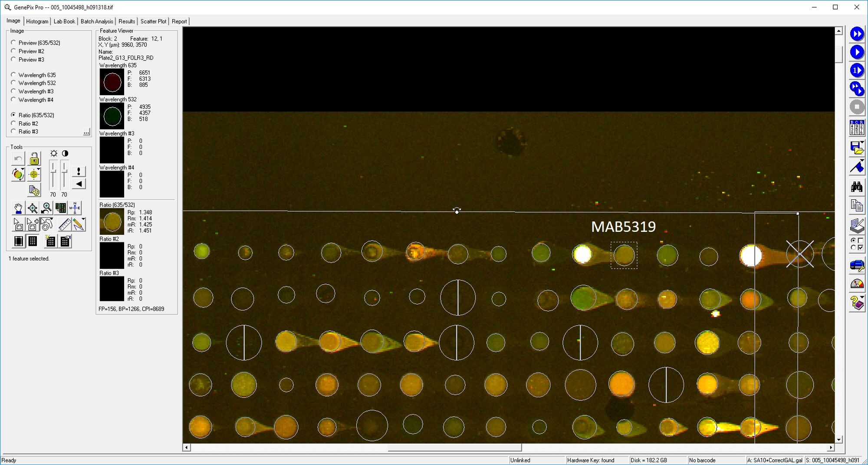Open the hardware gauge diagnostics icon
The width and height of the screenshot is (868, 465).
point(857,284)
